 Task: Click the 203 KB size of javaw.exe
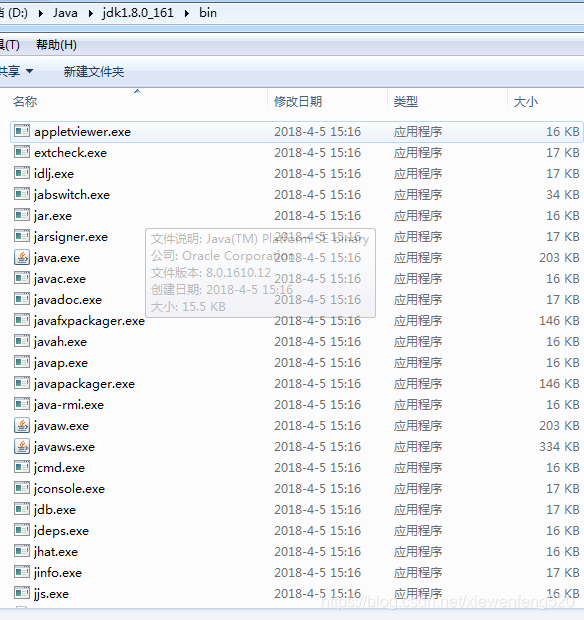559,425
